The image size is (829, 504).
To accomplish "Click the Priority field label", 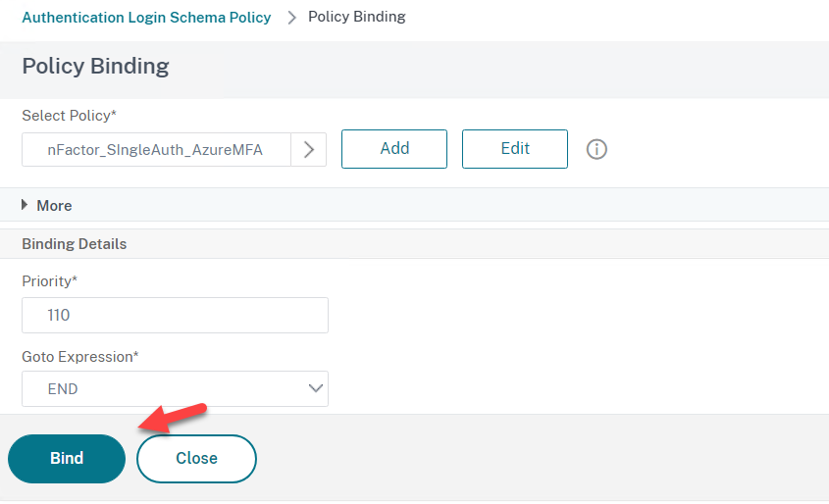I will 49,281.
